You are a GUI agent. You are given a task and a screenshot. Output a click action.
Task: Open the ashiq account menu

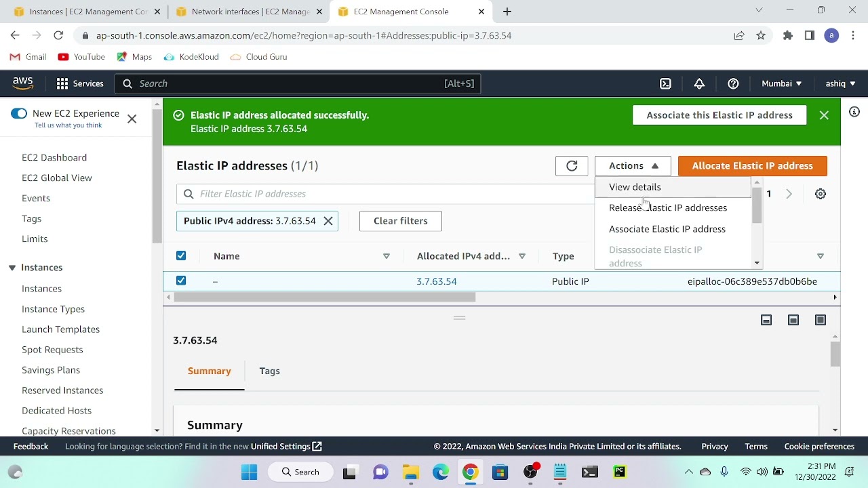point(840,83)
